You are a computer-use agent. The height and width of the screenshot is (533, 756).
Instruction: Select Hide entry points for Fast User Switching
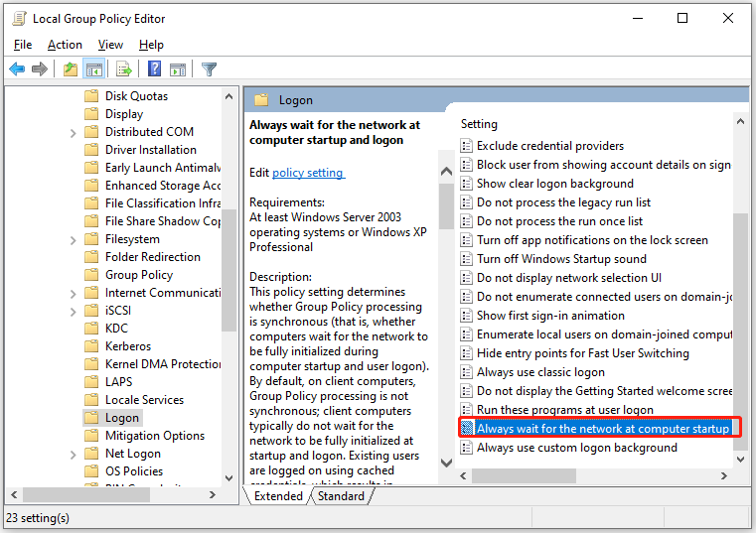[x=583, y=353]
